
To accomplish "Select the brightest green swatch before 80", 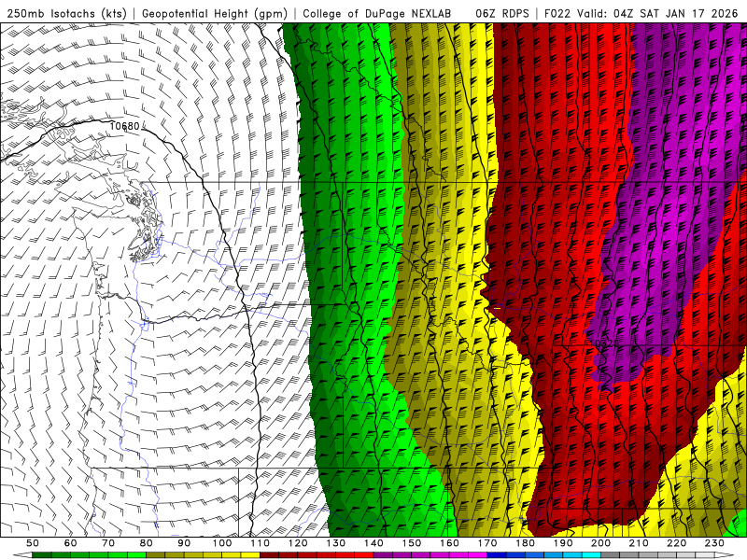I will (x=136, y=554).
